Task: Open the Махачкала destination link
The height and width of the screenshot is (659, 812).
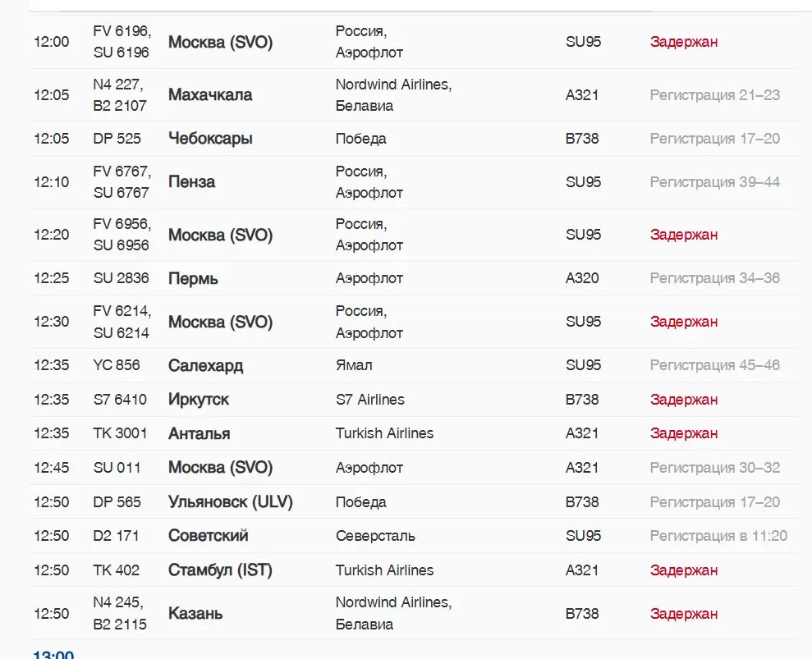Action: click(x=210, y=95)
